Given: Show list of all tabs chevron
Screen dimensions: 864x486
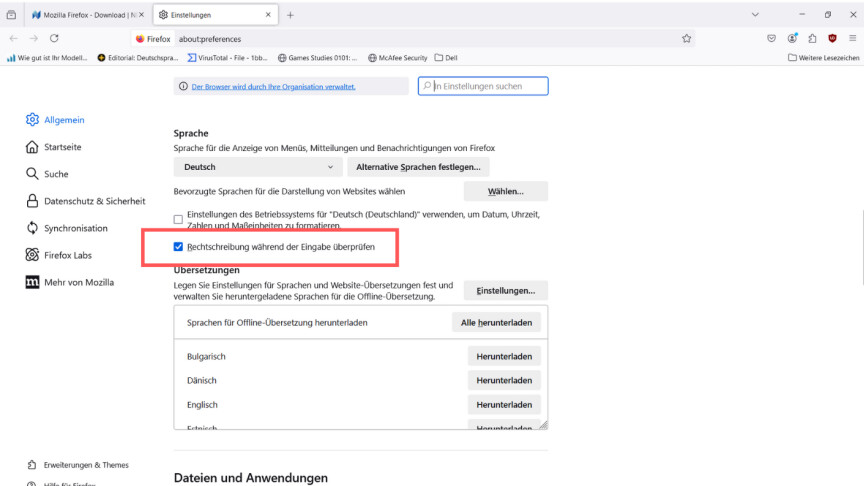Looking at the screenshot, I should click(755, 15).
